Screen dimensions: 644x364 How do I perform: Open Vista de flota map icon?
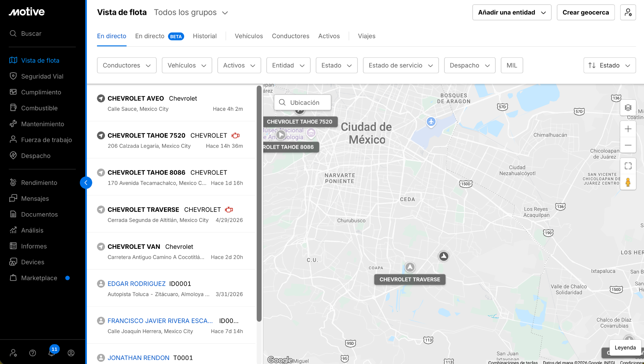pos(13,60)
